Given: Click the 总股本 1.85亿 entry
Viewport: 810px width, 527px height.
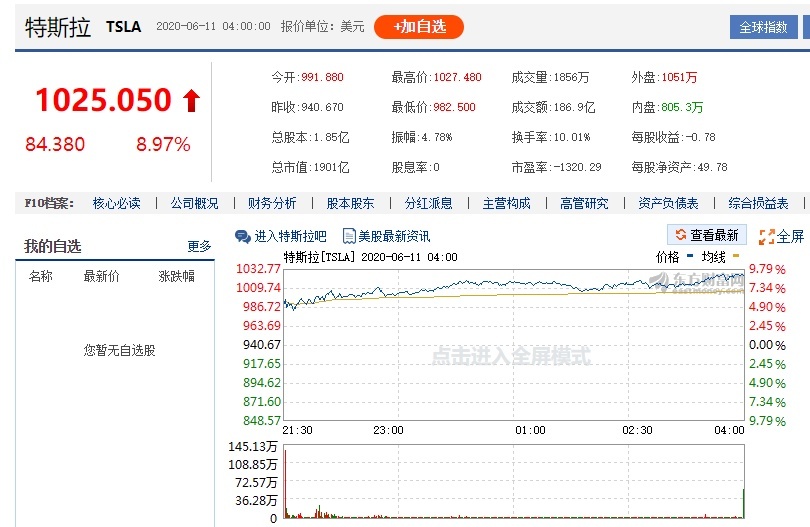Looking at the screenshot, I should 310,137.
